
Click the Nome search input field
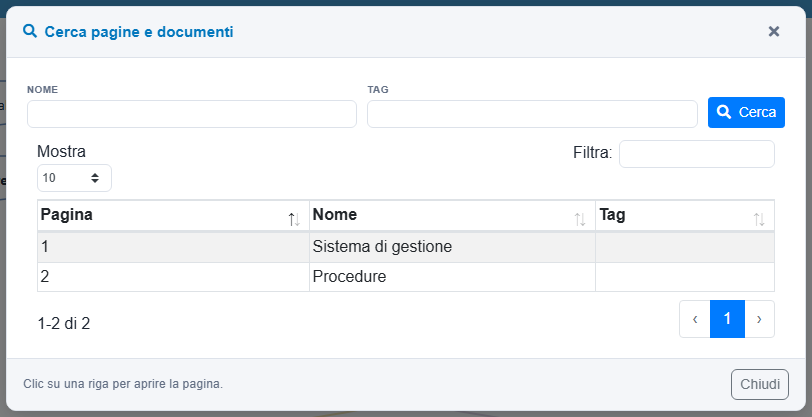(192, 114)
